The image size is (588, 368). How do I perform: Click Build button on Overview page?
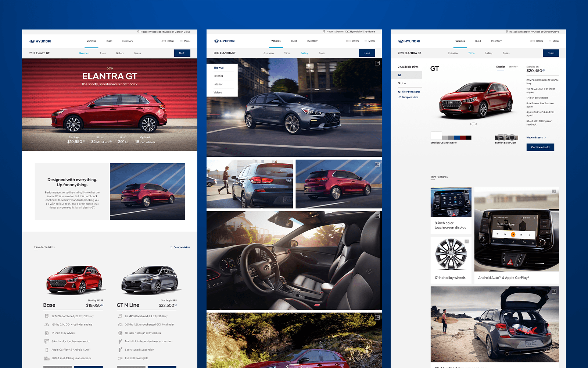point(182,53)
